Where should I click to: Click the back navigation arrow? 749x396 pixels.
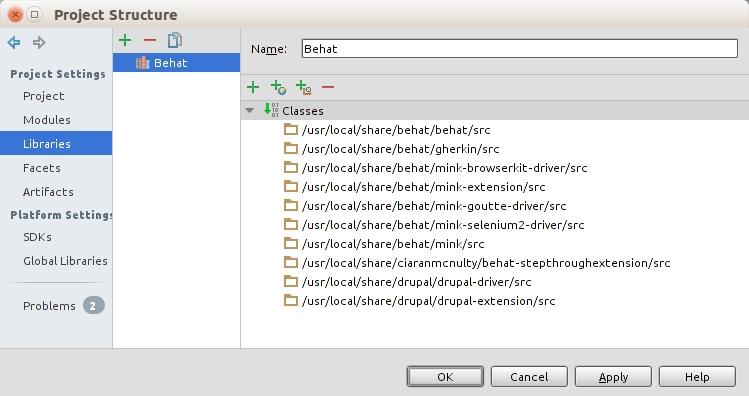(x=14, y=43)
